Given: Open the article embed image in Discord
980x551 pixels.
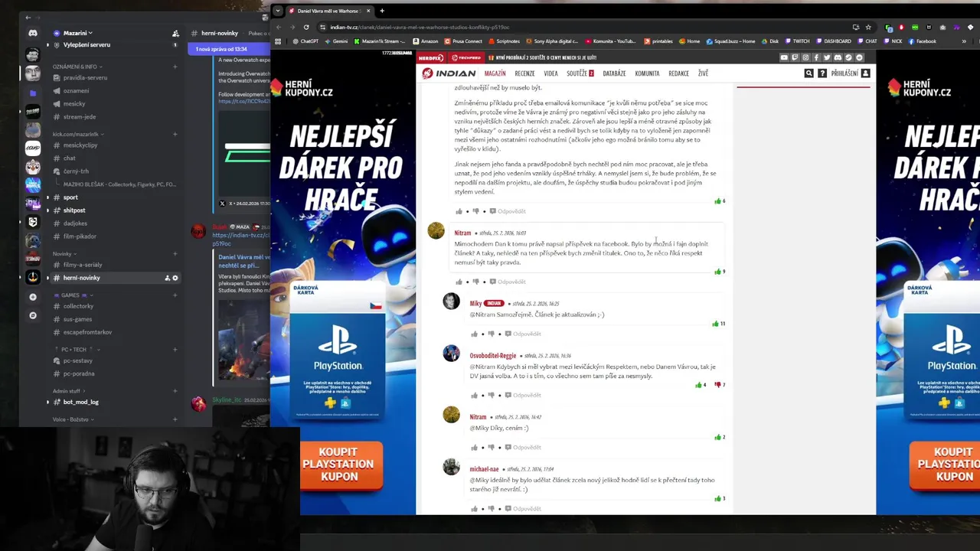Looking at the screenshot, I should (244, 339).
